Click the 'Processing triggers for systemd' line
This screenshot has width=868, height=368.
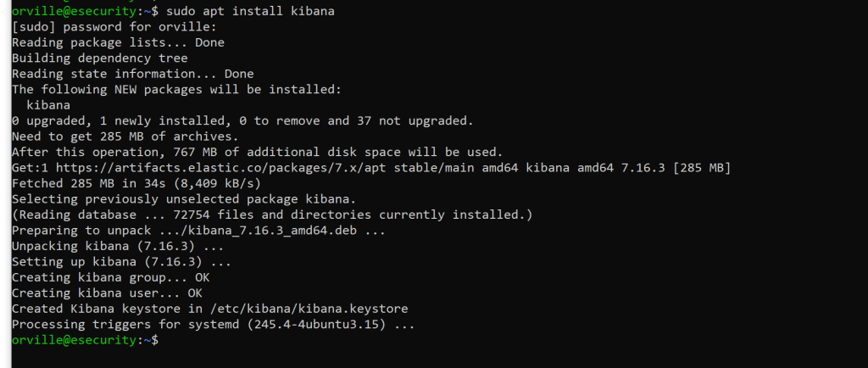(212, 324)
